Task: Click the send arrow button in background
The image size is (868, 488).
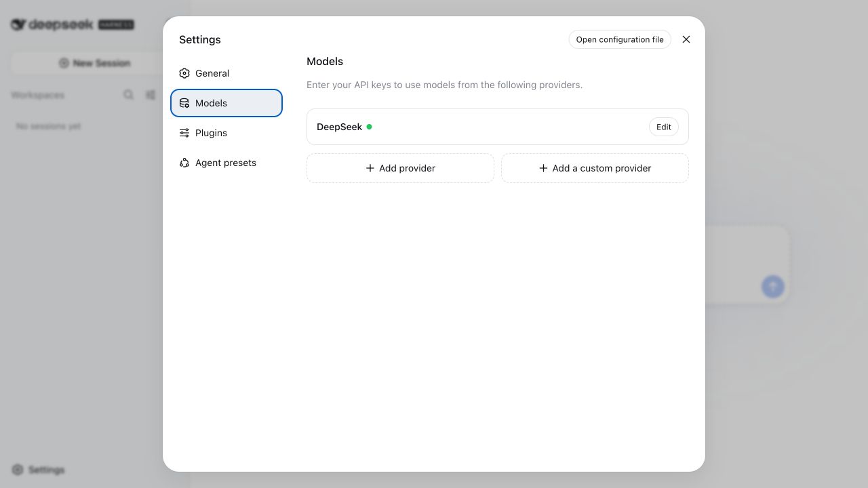Action: (x=773, y=286)
